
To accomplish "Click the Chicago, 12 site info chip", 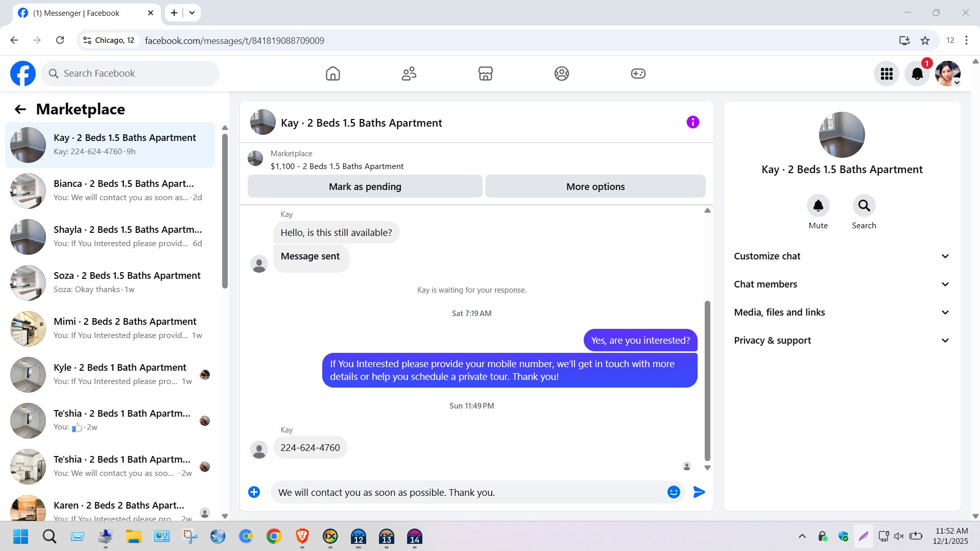I will coord(109,40).
